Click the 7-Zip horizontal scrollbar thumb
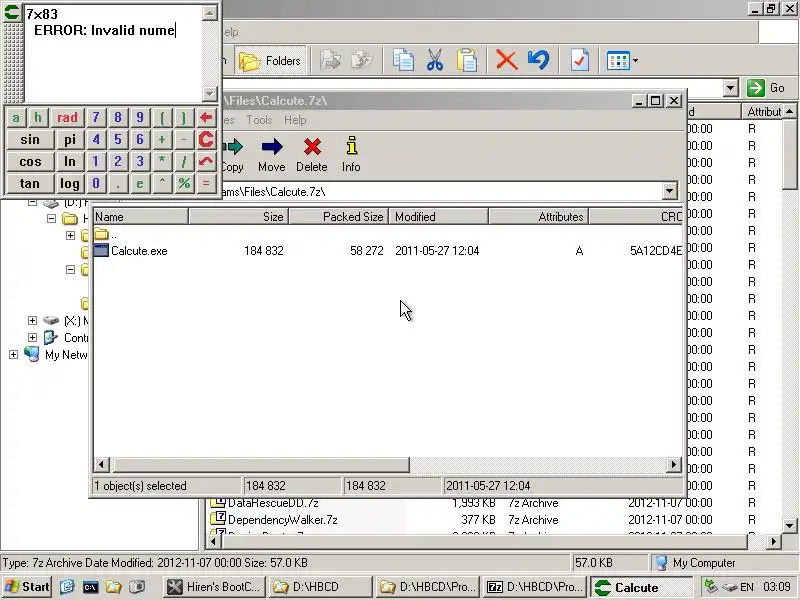Viewport: 800px width, 600px height. (261, 465)
